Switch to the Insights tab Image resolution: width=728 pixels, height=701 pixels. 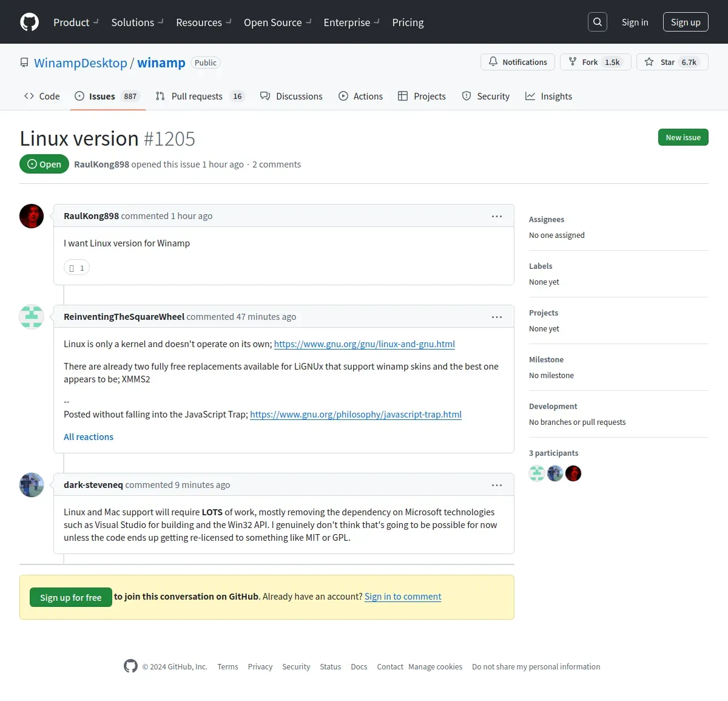coord(548,96)
